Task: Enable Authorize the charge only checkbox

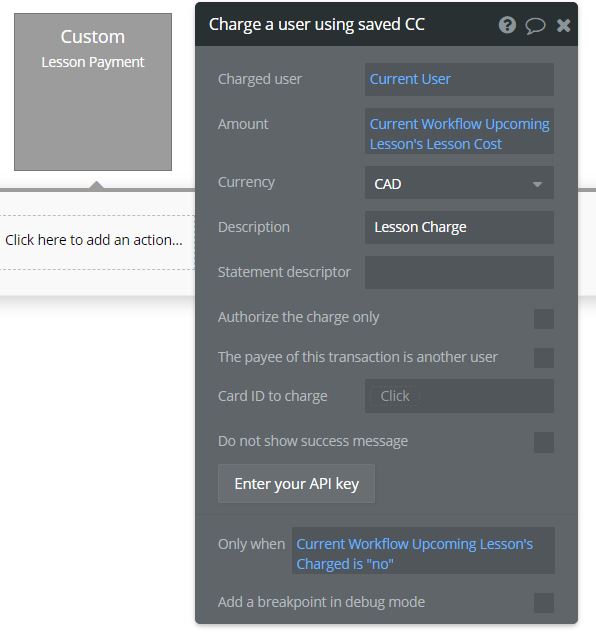Action: 544,319
